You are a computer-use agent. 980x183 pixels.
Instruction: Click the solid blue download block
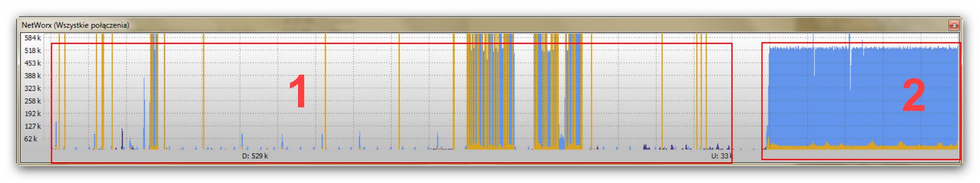(863, 95)
